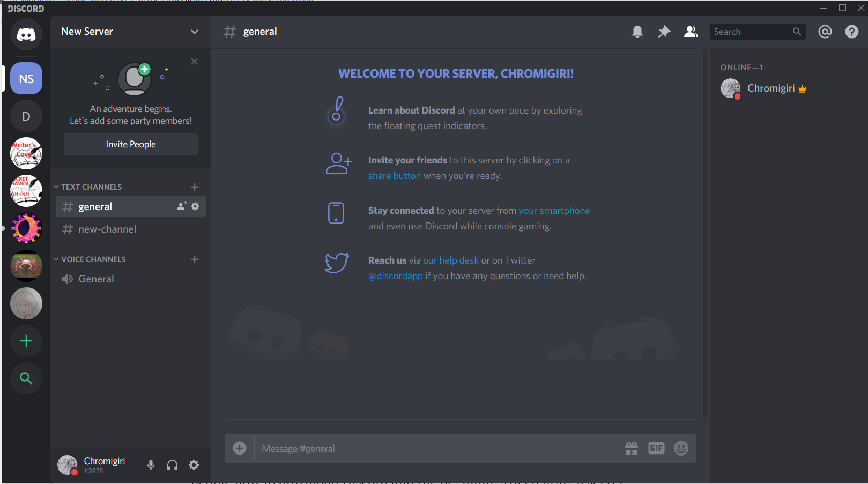Open User Settings gear icon
868x484 pixels.
(x=194, y=465)
